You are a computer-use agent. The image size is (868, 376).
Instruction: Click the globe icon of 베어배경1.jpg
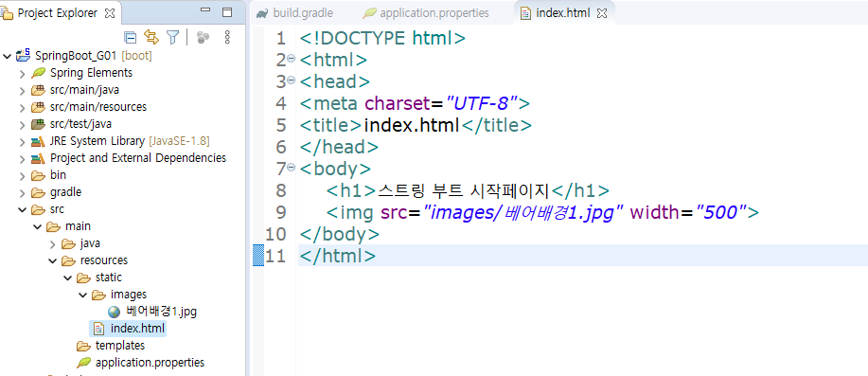click(114, 312)
